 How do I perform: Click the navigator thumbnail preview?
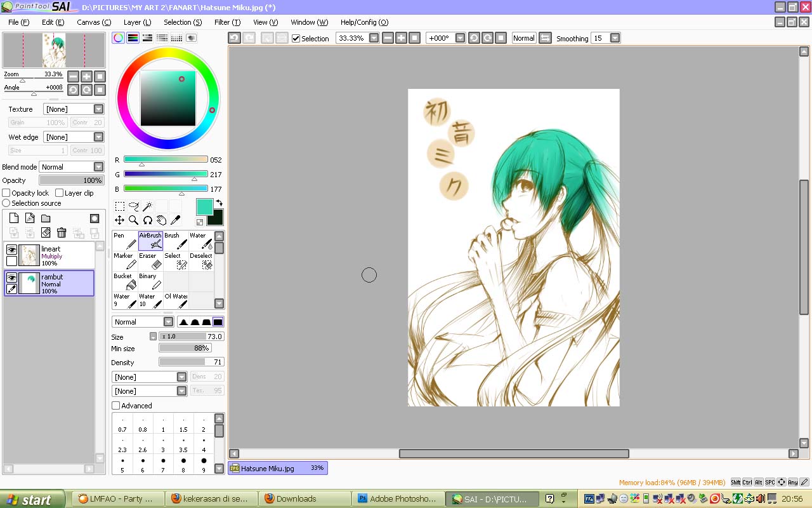pyautogui.click(x=54, y=50)
